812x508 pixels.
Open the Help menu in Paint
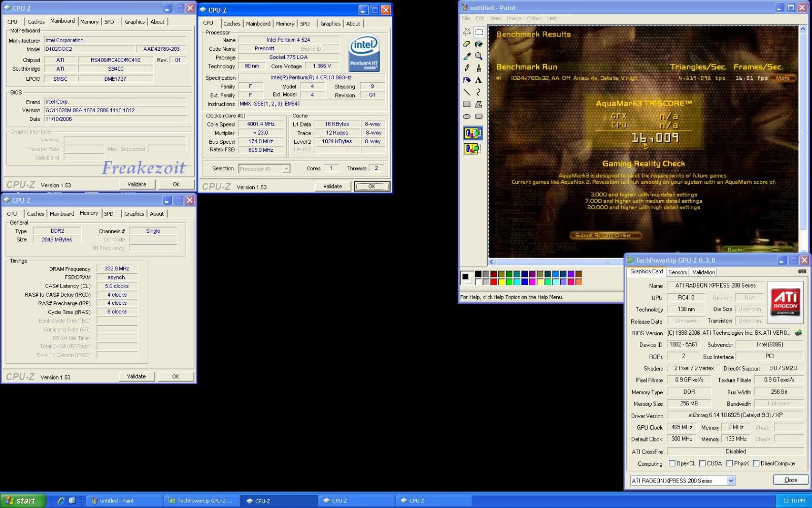click(552, 18)
